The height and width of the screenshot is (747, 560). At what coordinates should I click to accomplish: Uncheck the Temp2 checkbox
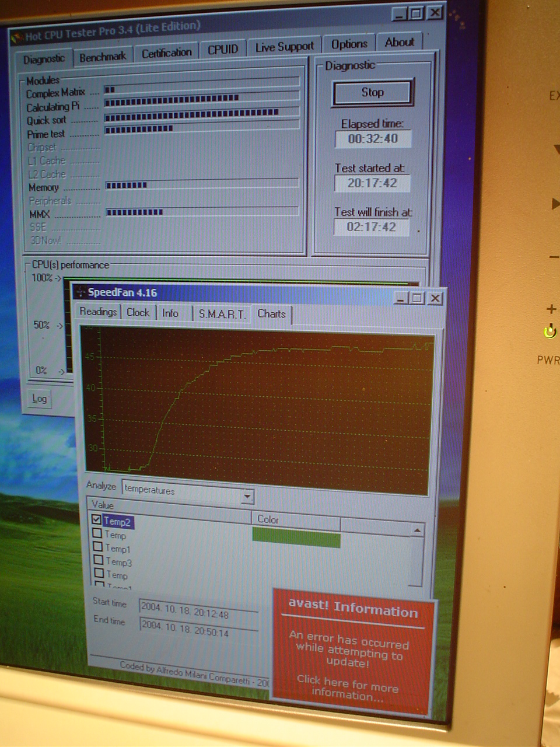point(96,519)
